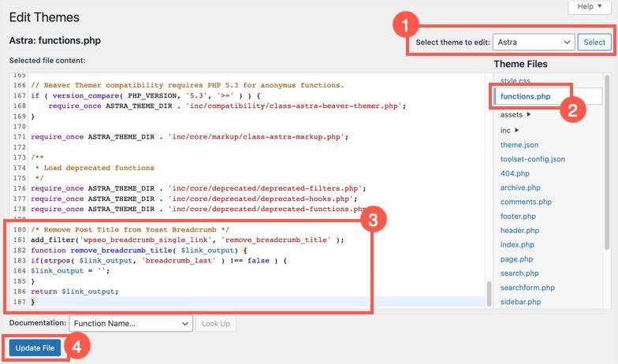This screenshot has height=364, width=618.
Task: Place cursor on line 187 closing brace
Action: (33, 302)
